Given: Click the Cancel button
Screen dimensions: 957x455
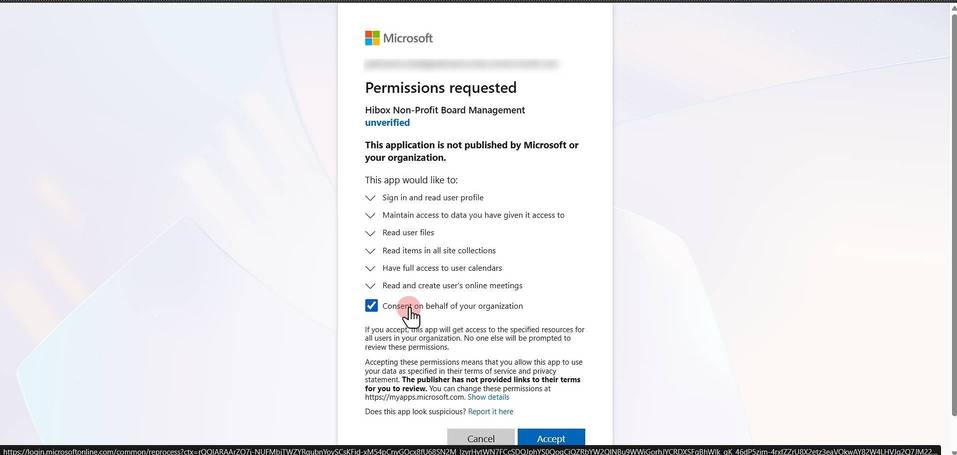Looking at the screenshot, I should coord(481,437).
